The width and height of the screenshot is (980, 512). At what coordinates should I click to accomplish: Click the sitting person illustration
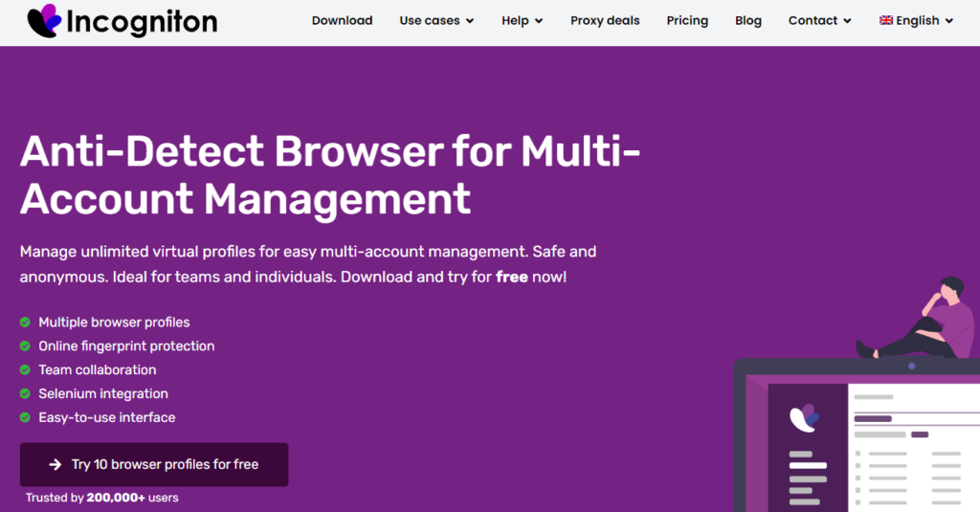[916, 319]
